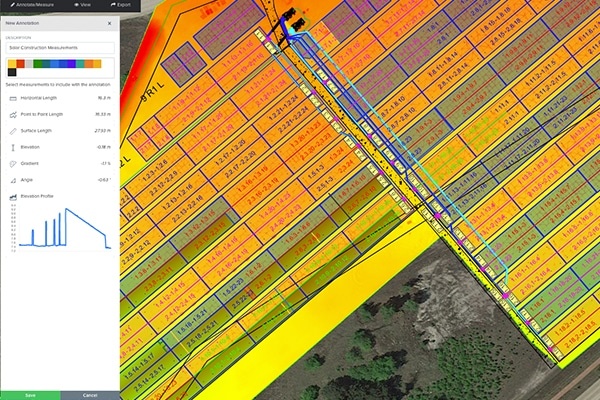Pick the black color swatch
The height and width of the screenshot is (400, 600).
[x=12, y=72]
